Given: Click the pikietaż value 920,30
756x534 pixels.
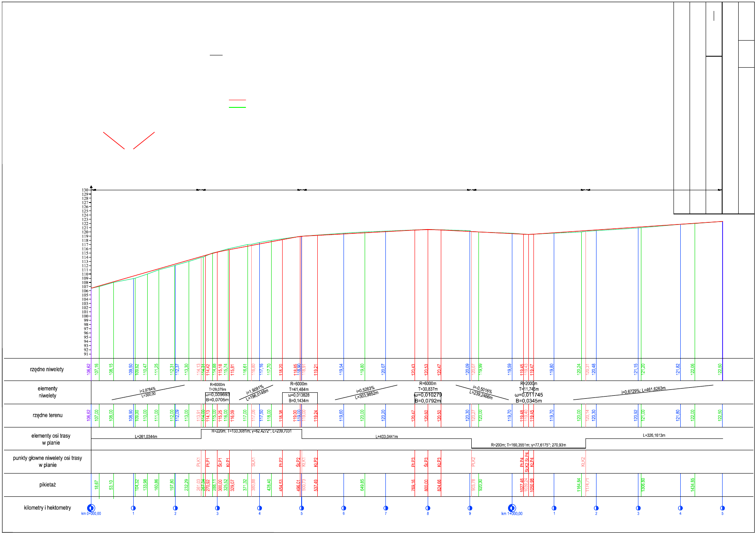Looking at the screenshot, I should click(480, 485).
